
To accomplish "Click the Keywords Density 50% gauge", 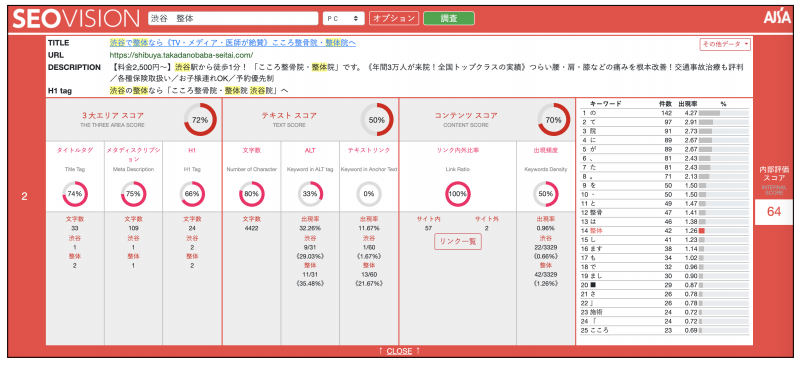I will point(546,194).
